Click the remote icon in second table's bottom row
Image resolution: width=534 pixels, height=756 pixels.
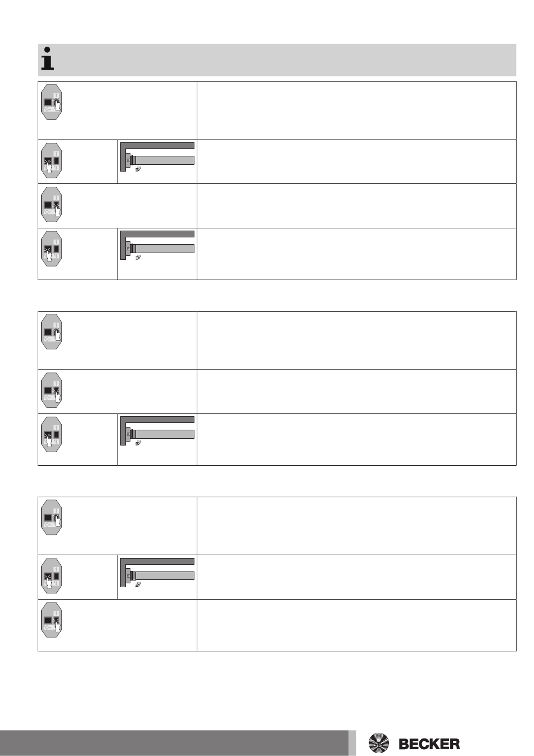[x=52, y=434]
